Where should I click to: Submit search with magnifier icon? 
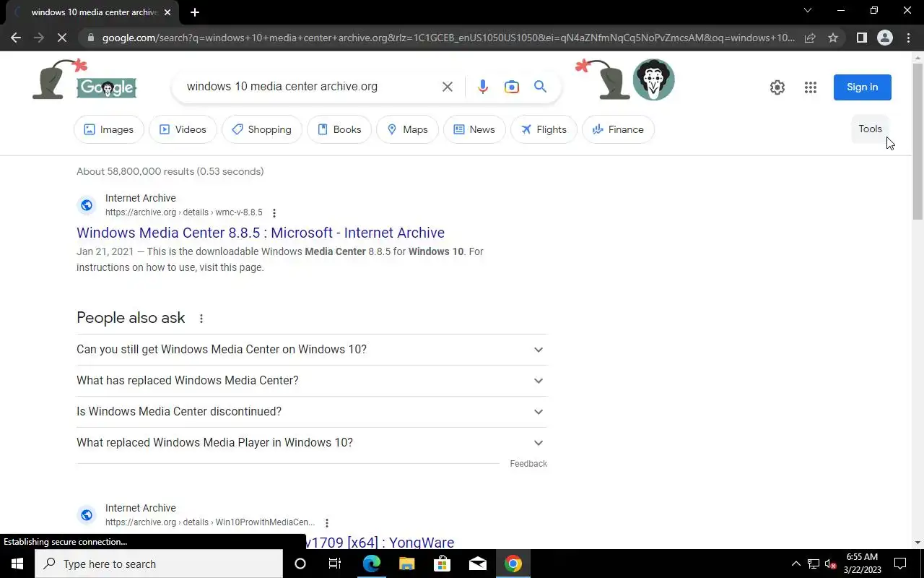pos(540,87)
